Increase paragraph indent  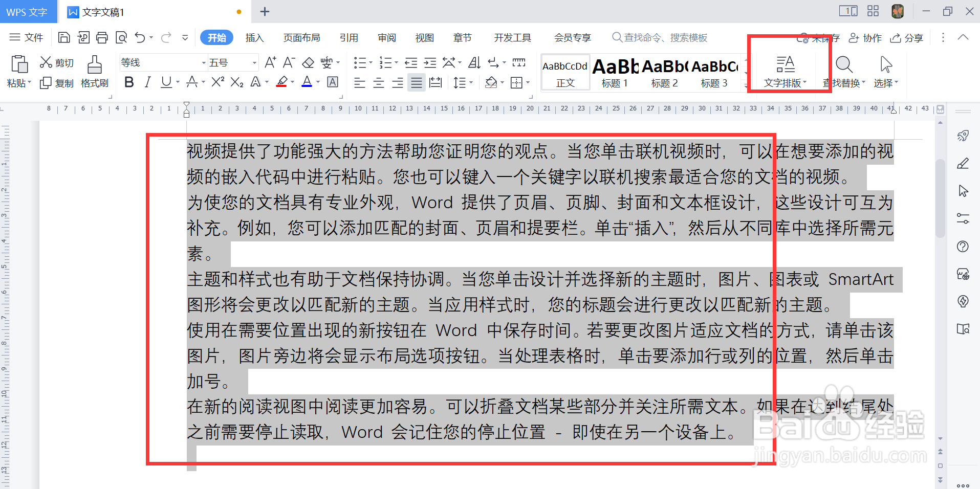430,62
